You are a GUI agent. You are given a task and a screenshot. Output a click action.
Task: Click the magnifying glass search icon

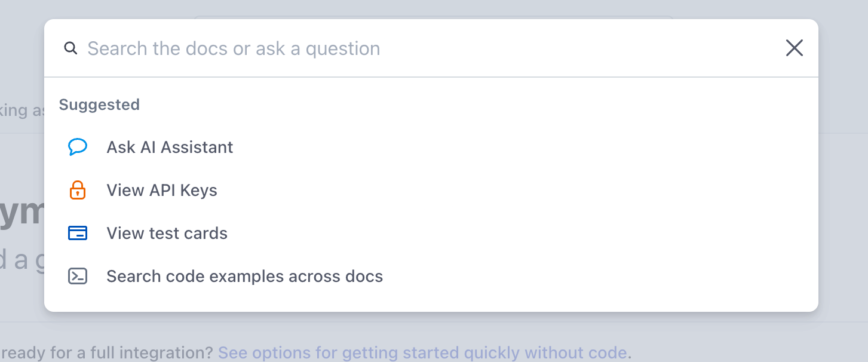tap(71, 48)
